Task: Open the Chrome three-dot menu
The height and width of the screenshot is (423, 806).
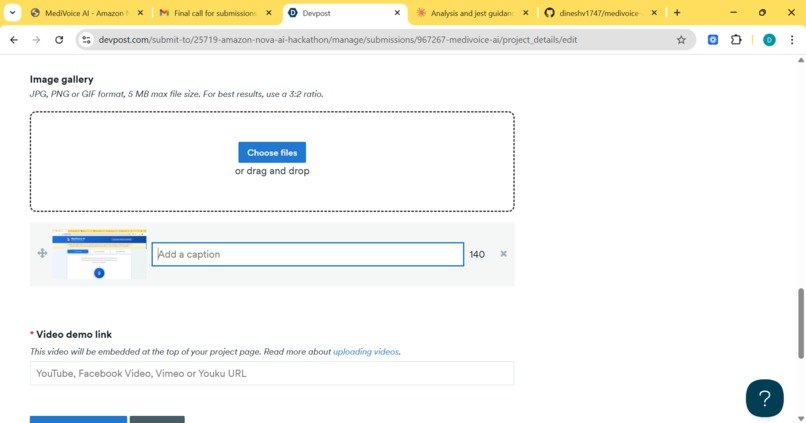Action: pos(792,40)
